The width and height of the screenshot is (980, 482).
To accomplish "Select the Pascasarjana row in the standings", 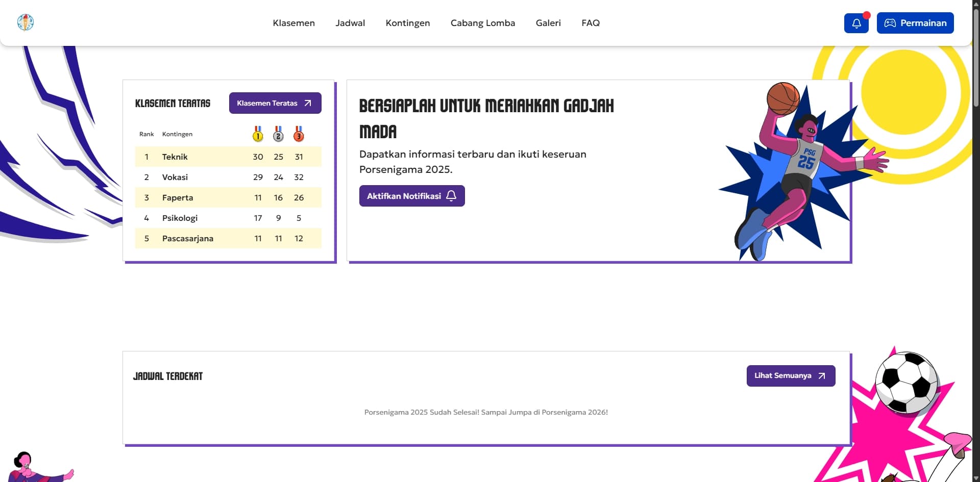I will [228, 238].
